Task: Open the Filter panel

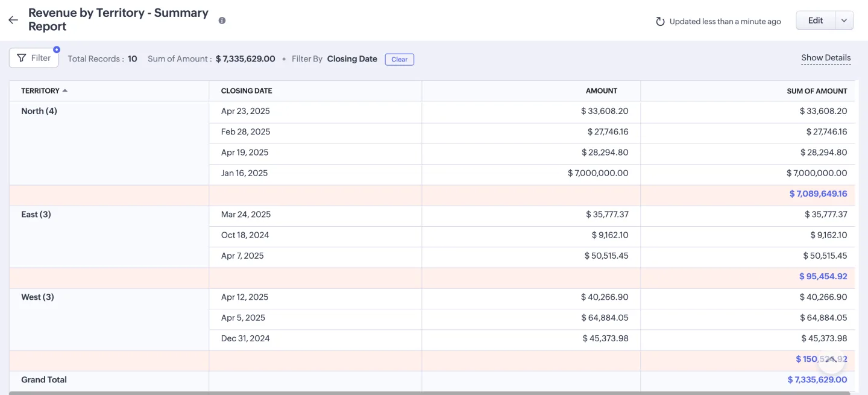Action: pos(34,58)
